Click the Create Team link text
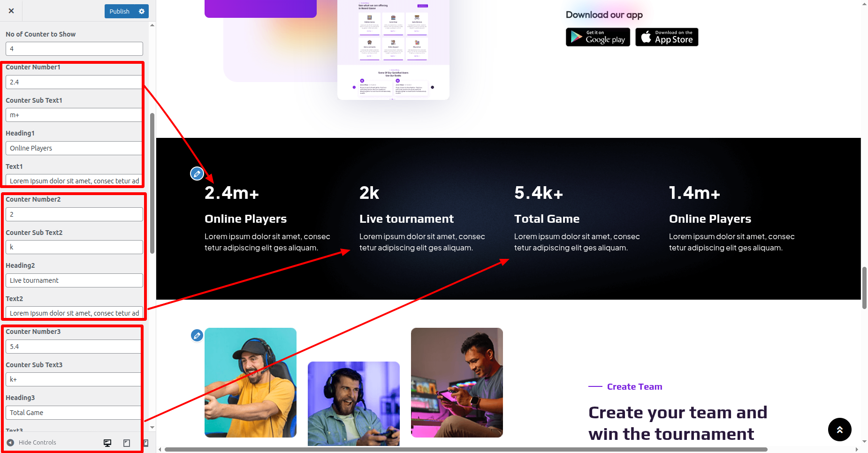This screenshot has width=868, height=453. 634,386
